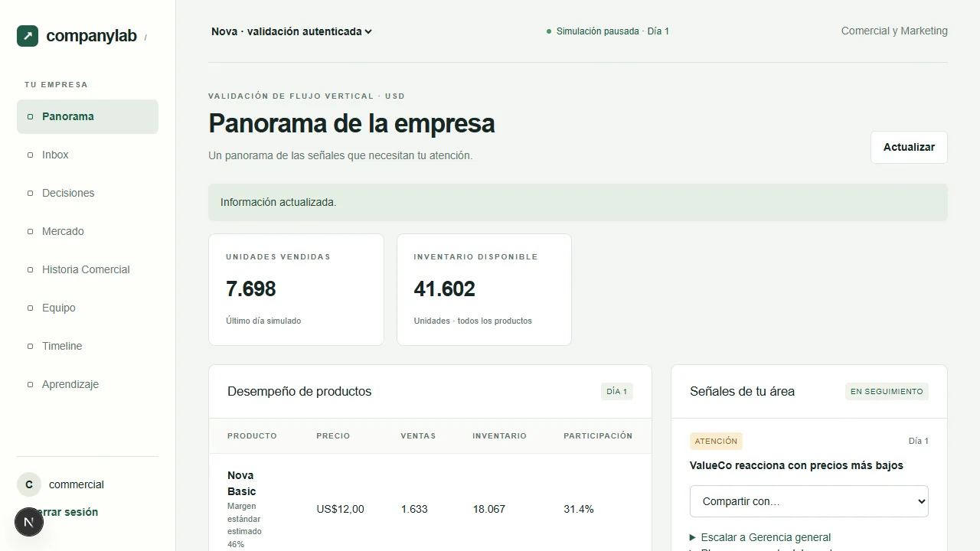Click the DÍA 1 badge in Desempeño de productos
Viewport: 980px width, 551px height.
point(616,391)
